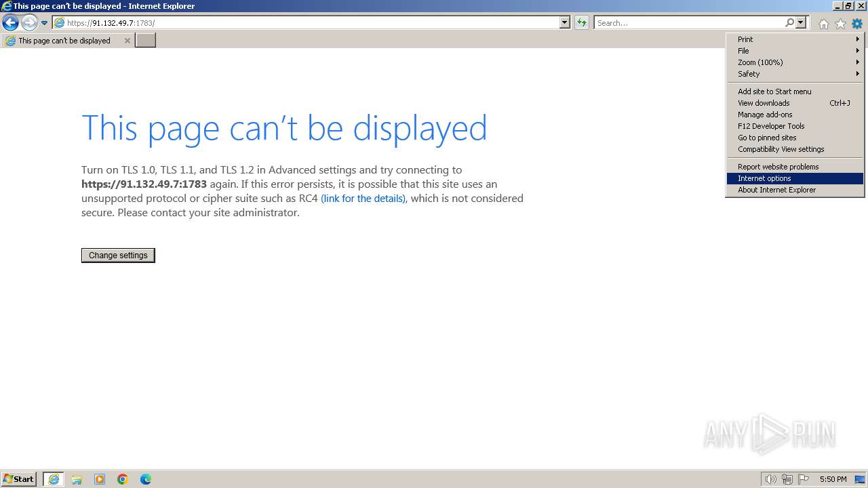Click the Change settings button
The width and height of the screenshot is (868, 488).
click(118, 256)
